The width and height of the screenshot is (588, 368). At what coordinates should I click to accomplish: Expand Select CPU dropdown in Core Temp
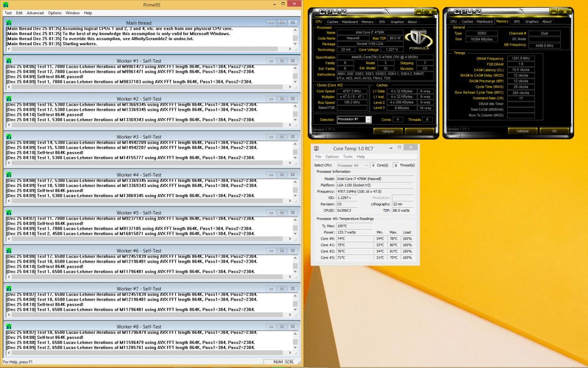366,165
